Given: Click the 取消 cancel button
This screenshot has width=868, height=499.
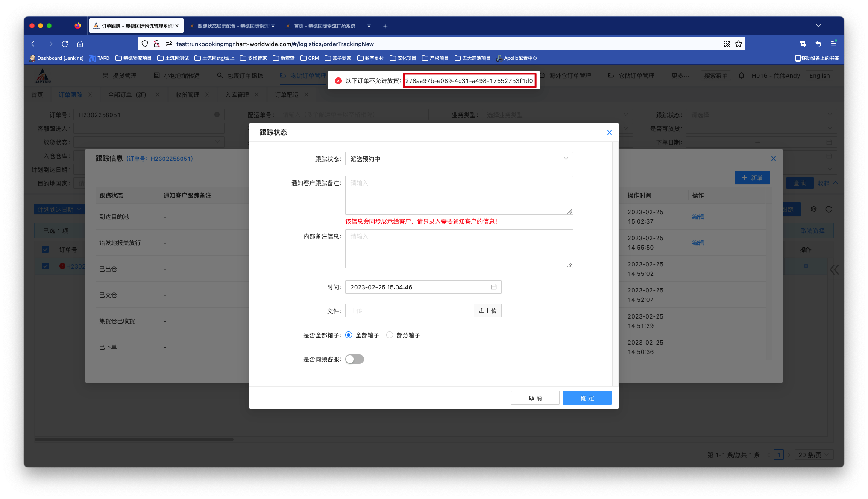Looking at the screenshot, I should [x=535, y=398].
